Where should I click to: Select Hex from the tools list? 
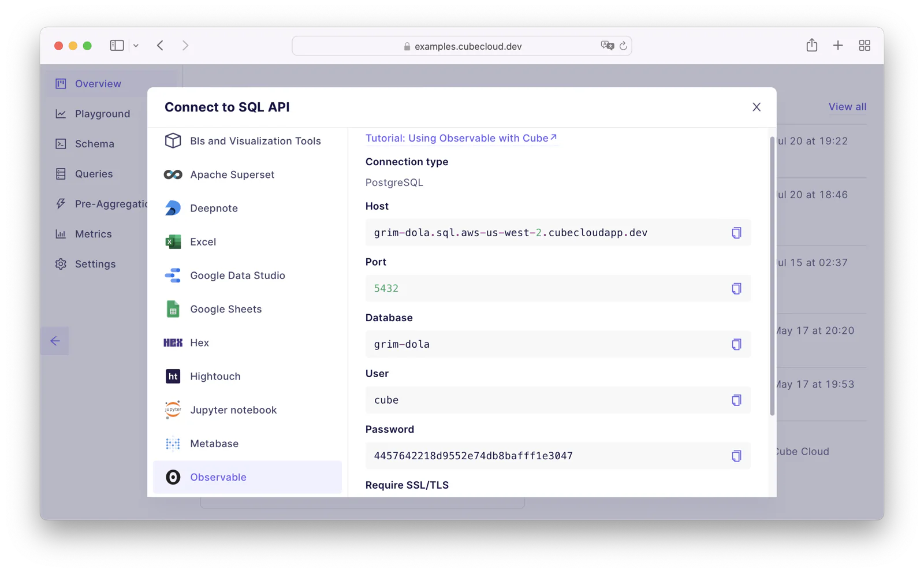pos(247,343)
